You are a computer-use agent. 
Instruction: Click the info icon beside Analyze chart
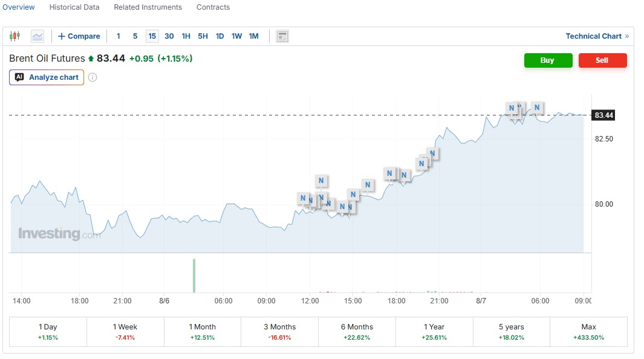(93, 77)
